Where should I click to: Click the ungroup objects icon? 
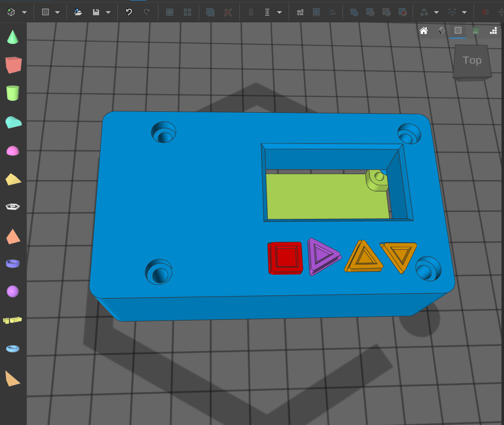187,12
